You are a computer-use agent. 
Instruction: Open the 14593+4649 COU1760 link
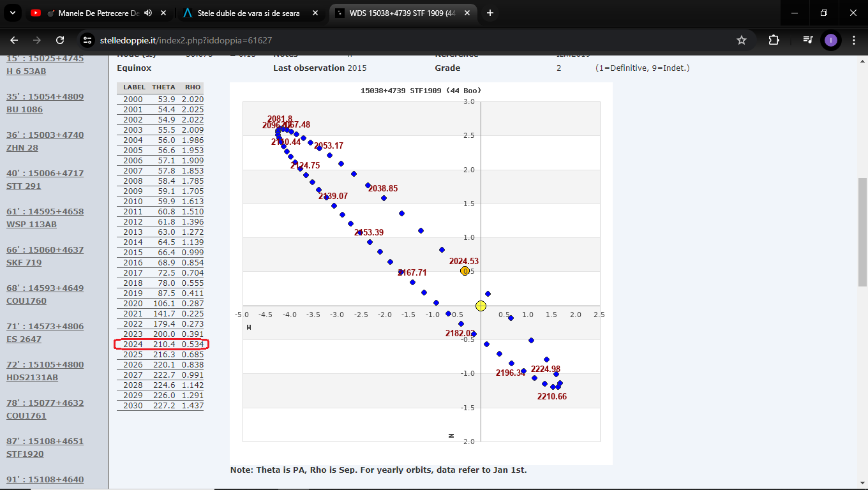pyautogui.click(x=45, y=294)
